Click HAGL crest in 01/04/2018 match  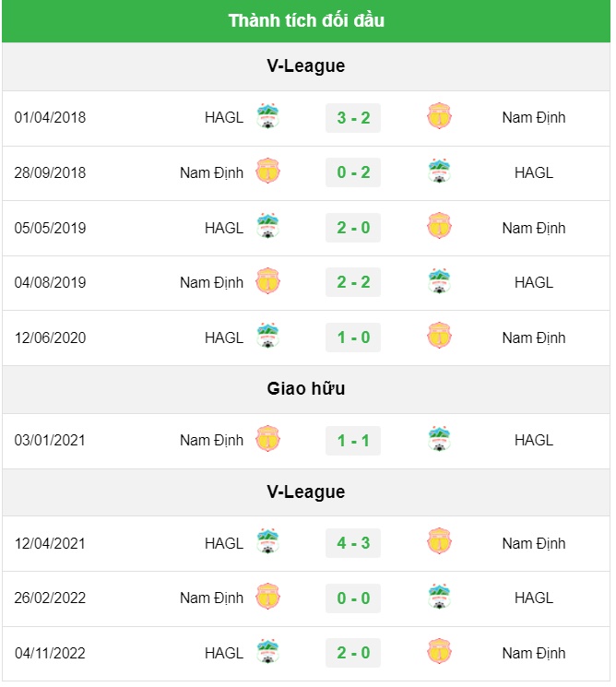click(x=267, y=116)
